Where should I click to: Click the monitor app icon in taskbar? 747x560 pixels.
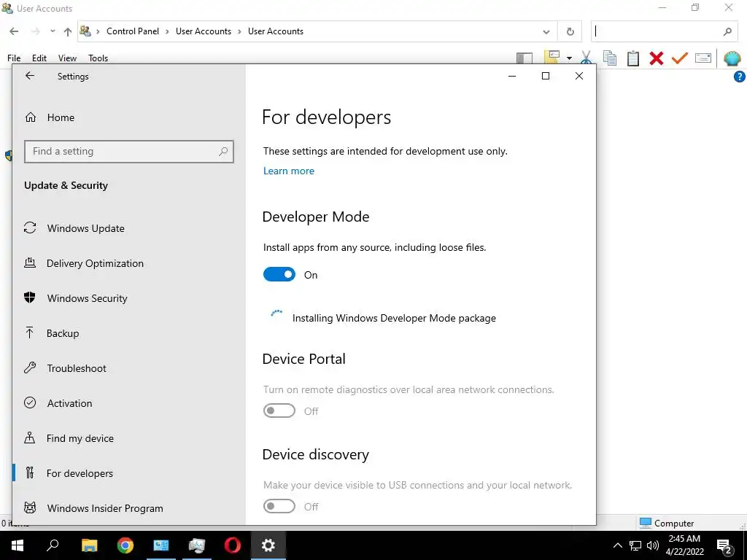(197, 545)
